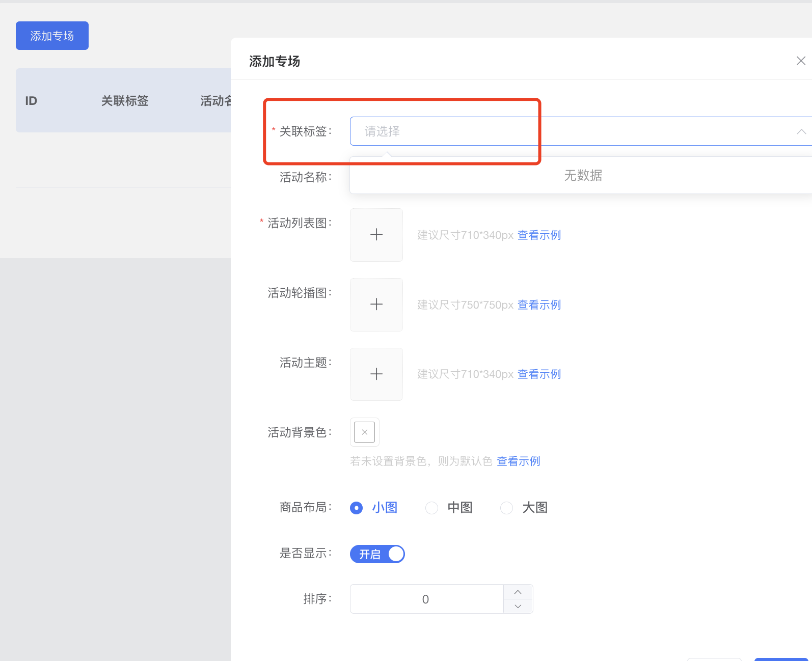
Task: Open 查看示例 link for 活动轮播图
Action: click(539, 305)
